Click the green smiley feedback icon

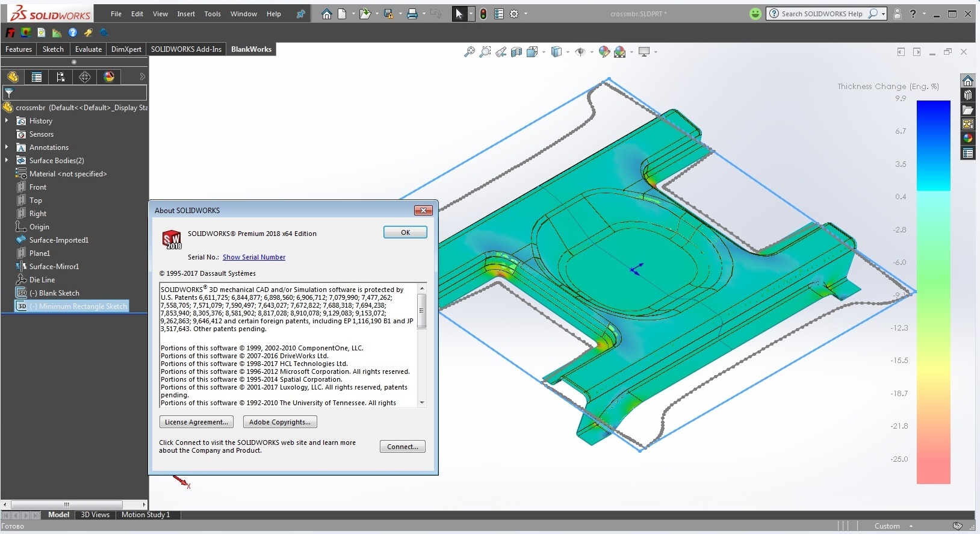[x=755, y=14]
